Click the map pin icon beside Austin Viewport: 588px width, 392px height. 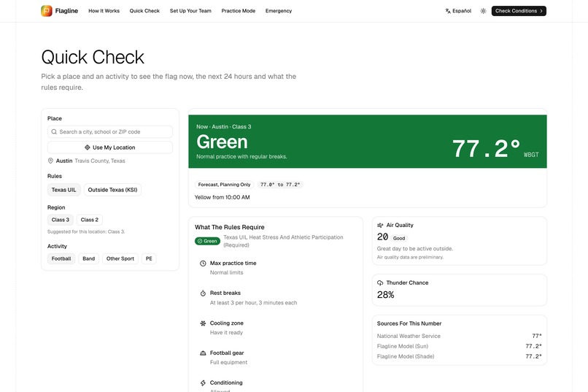click(50, 161)
